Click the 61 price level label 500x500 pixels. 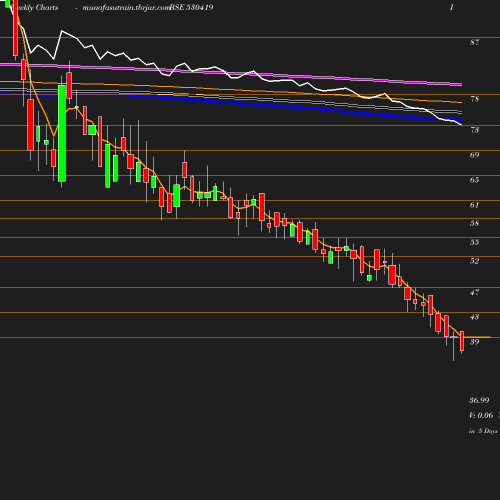(474, 205)
